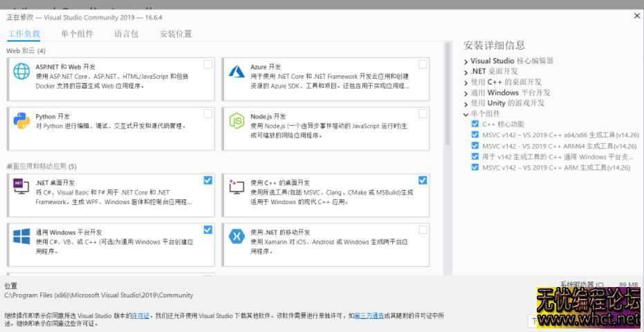Switch to the single components tab
Image resolution: width=644 pixels, height=332 pixels.
pos(77,34)
